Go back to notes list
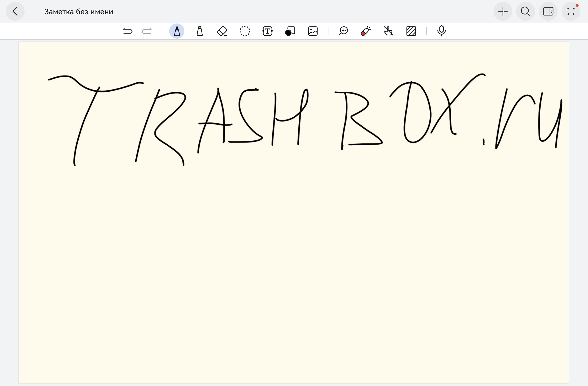The image size is (588, 386). click(15, 11)
